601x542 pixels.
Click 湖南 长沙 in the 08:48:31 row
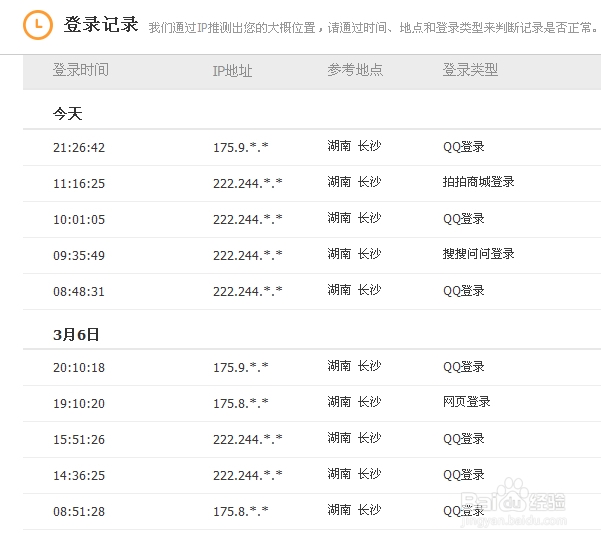pos(354,290)
